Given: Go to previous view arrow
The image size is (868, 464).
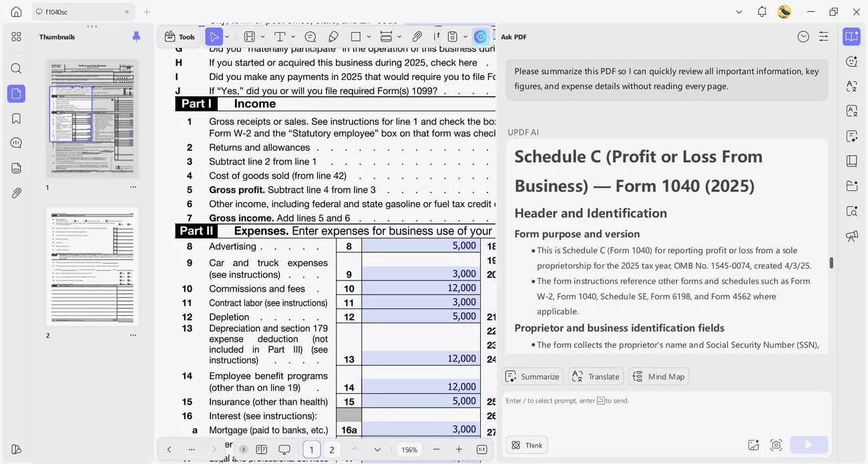Looking at the screenshot, I should pos(169,449).
